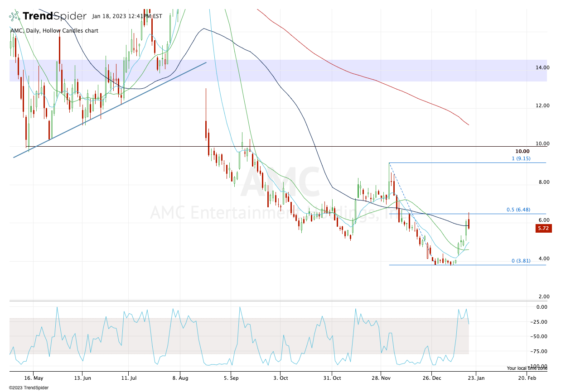
Task: Select the -75.00 indicator axis label
Action: coord(539,351)
